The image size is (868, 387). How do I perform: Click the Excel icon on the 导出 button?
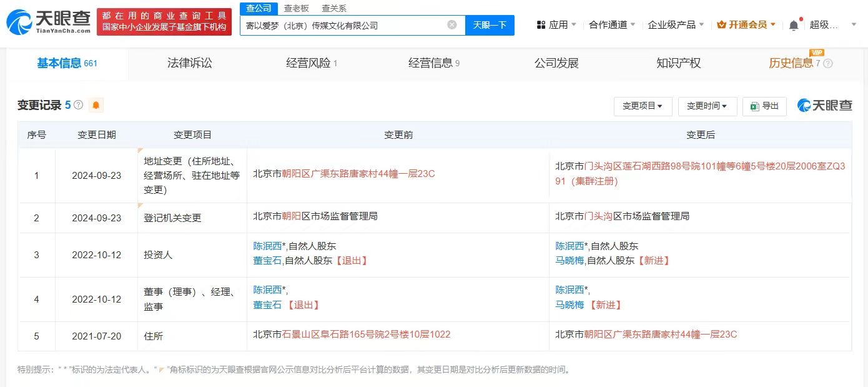(755, 106)
